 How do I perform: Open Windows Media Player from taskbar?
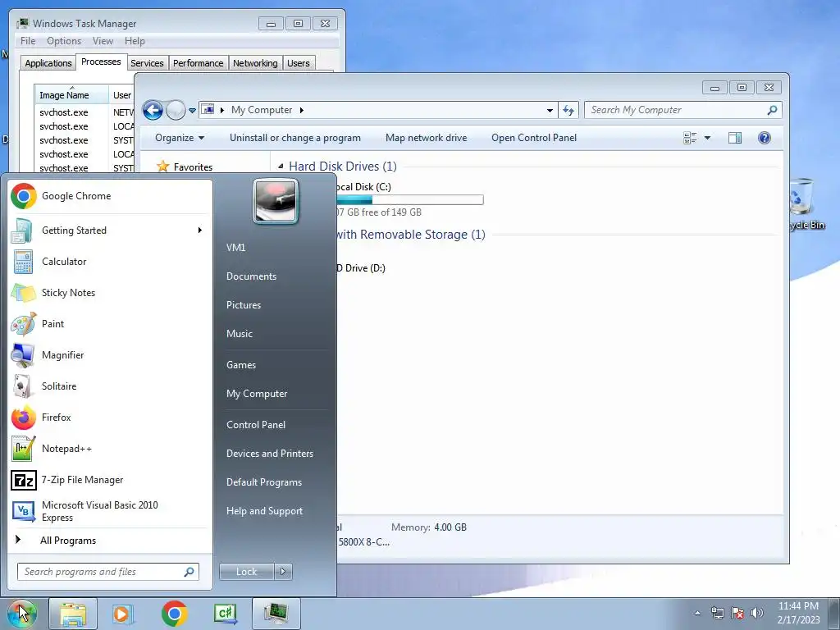pos(123,614)
